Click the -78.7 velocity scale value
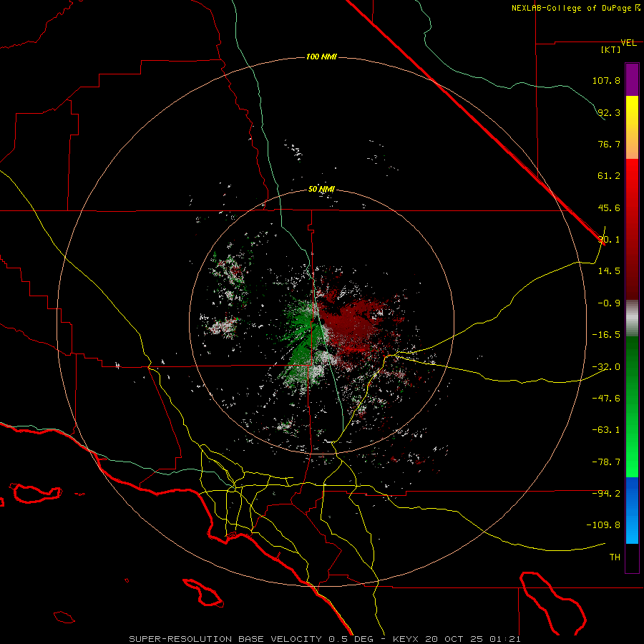The width and height of the screenshot is (644, 644). pos(606,462)
